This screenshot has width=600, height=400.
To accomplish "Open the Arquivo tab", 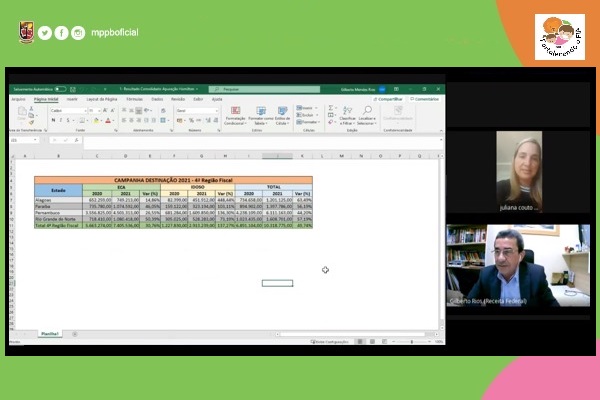I will click(x=18, y=99).
